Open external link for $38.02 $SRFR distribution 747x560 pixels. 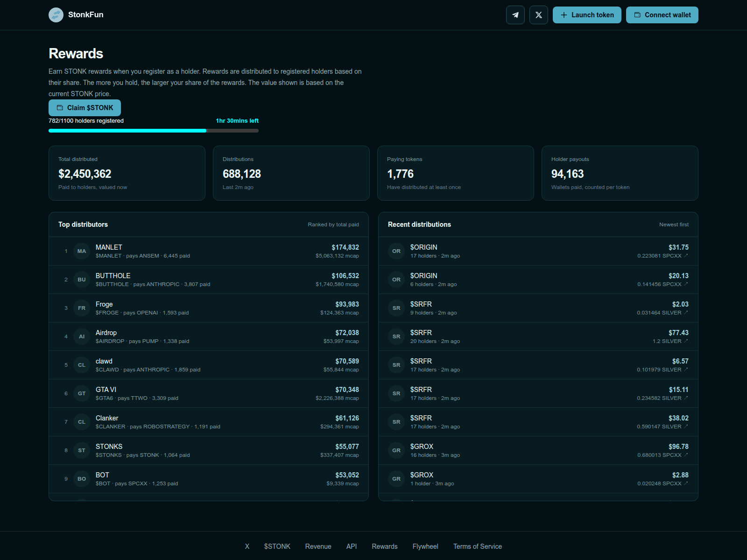click(686, 427)
